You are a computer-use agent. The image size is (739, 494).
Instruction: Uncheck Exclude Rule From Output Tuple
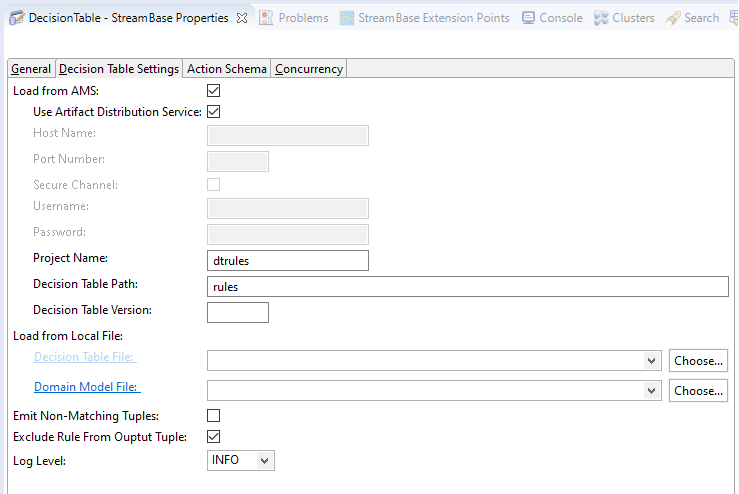click(213, 437)
